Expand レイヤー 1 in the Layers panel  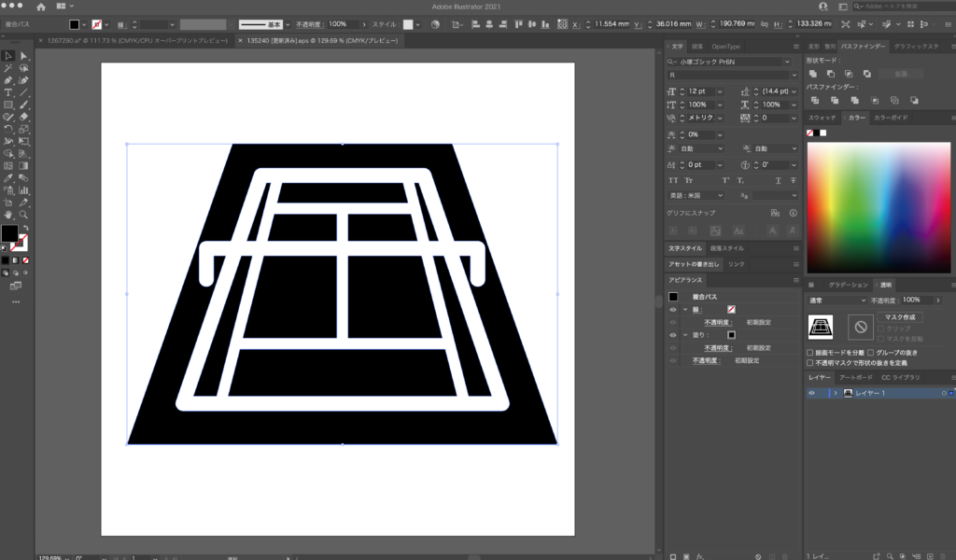point(835,394)
